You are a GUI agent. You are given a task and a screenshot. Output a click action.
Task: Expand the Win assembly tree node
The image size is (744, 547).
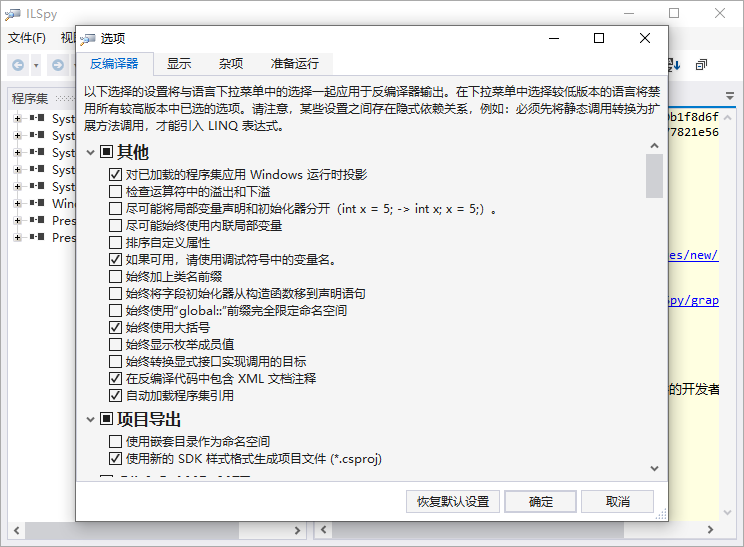click(x=18, y=204)
